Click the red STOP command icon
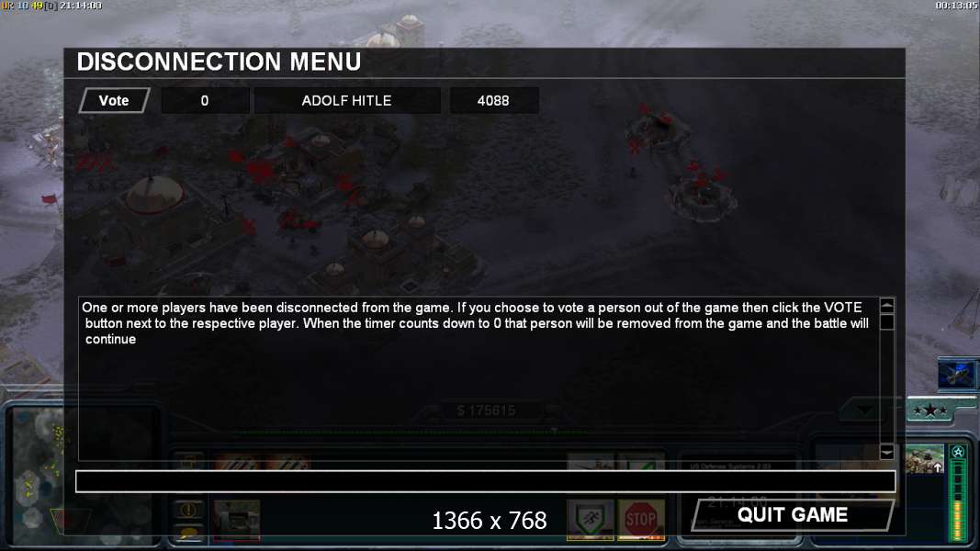 (x=640, y=519)
